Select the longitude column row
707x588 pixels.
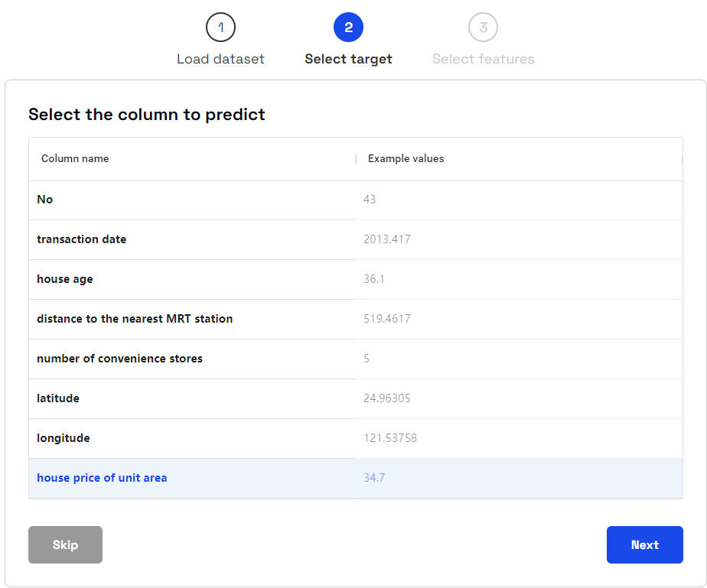click(356, 438)
